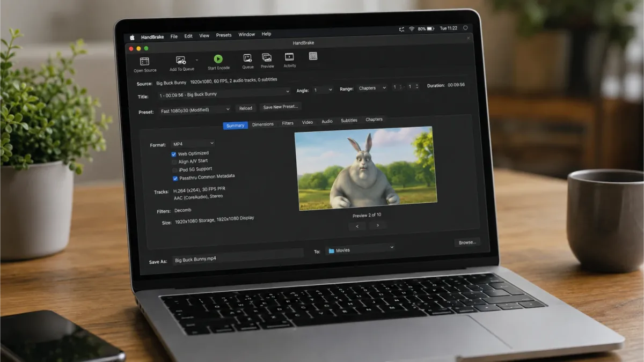This screenshot has width=644, height=362.
Task: Open the File menu
Action: click(x=174, y=36)
